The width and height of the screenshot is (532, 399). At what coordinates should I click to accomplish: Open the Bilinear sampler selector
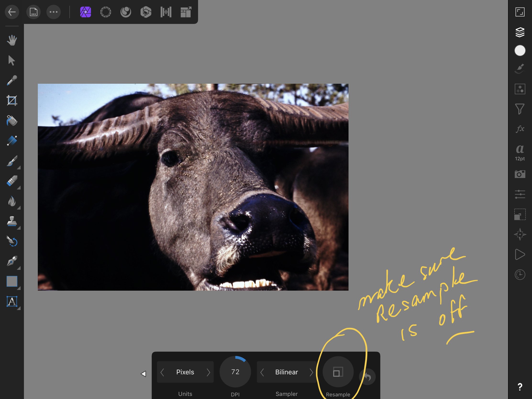pyautogui.click(x=287, y=372)
